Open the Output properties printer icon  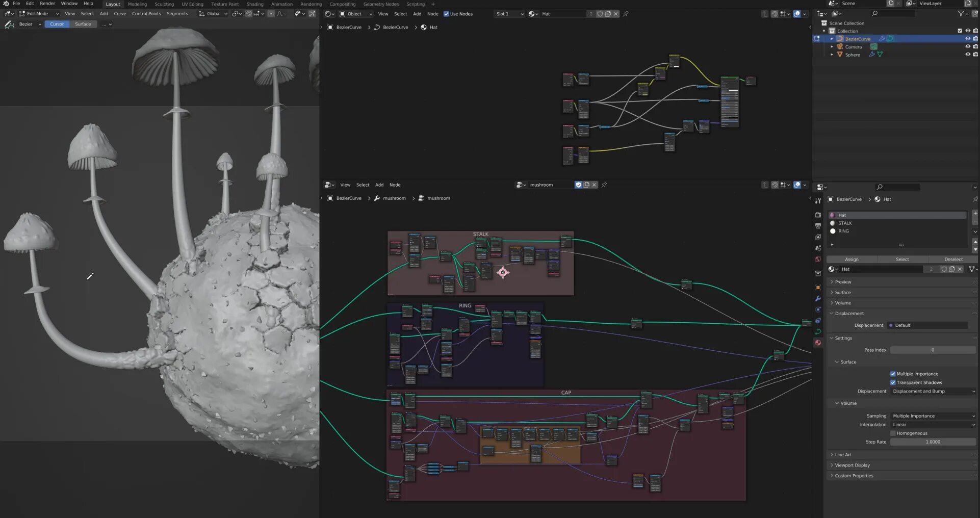tap(818, 226)
